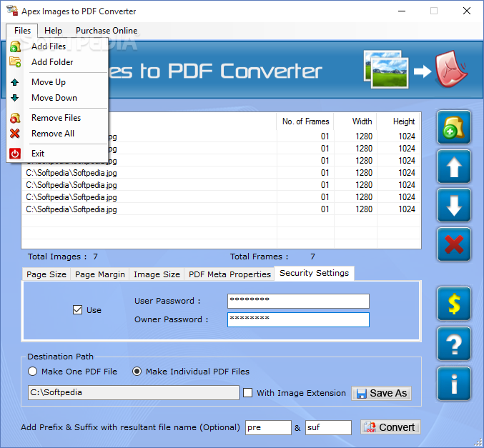Click the green Move Down arrow icon in menu
The width and height of the screenshot is (484, 448).
coord(14,98)
